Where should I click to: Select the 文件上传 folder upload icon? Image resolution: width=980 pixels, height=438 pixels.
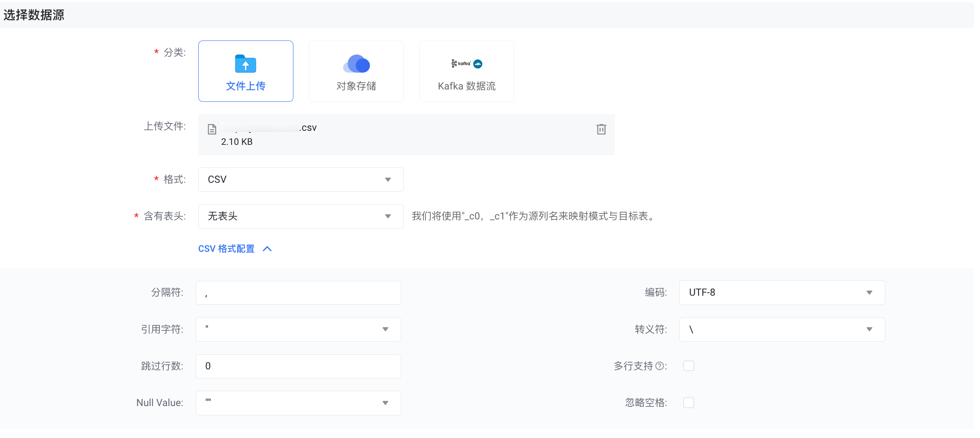click(x=246, y=64)
